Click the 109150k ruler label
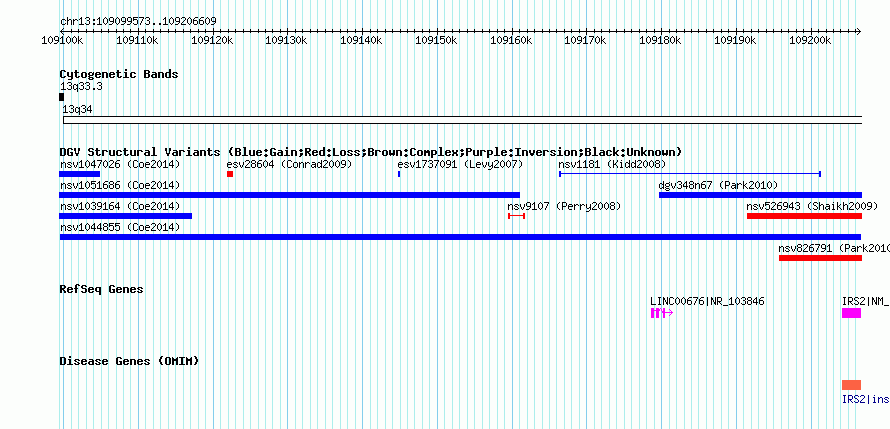The width and height of the screenshot is (890, 429). pyautogui.click(x=436, y=40)
